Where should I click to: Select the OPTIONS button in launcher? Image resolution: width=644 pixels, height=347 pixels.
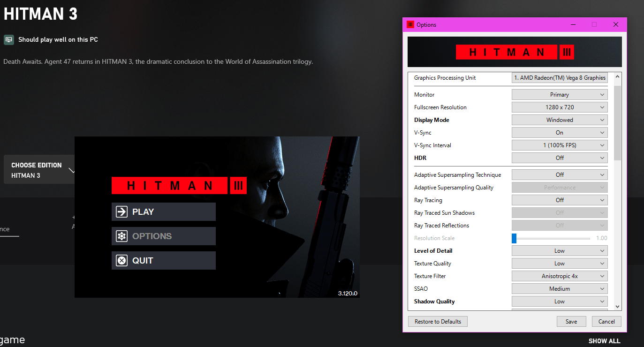(x=164, y=236)
